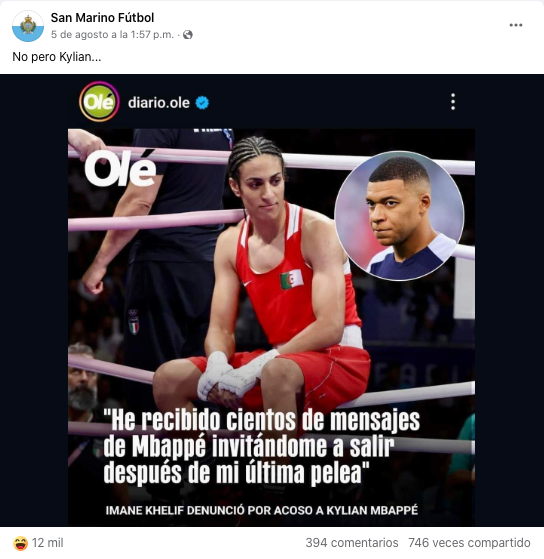Click the public globe privacy icon
This screenshot has height=559, width=544.
(x=188, y=35)
